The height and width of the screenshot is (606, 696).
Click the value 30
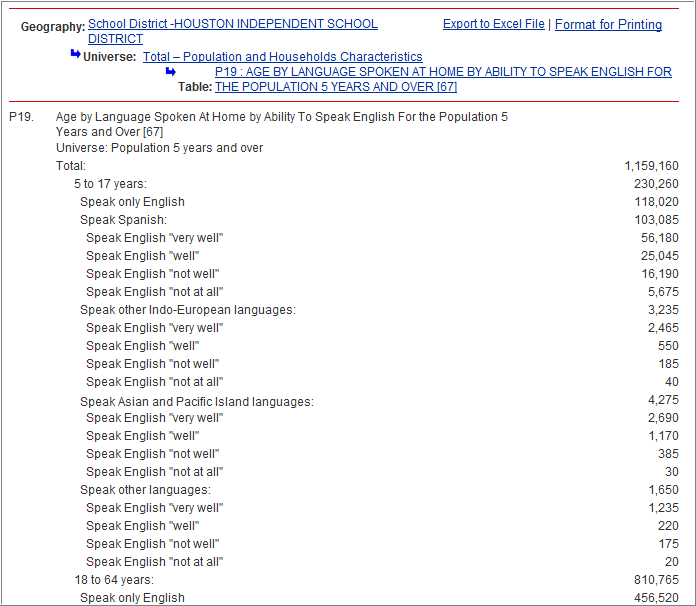click(672, 472)
